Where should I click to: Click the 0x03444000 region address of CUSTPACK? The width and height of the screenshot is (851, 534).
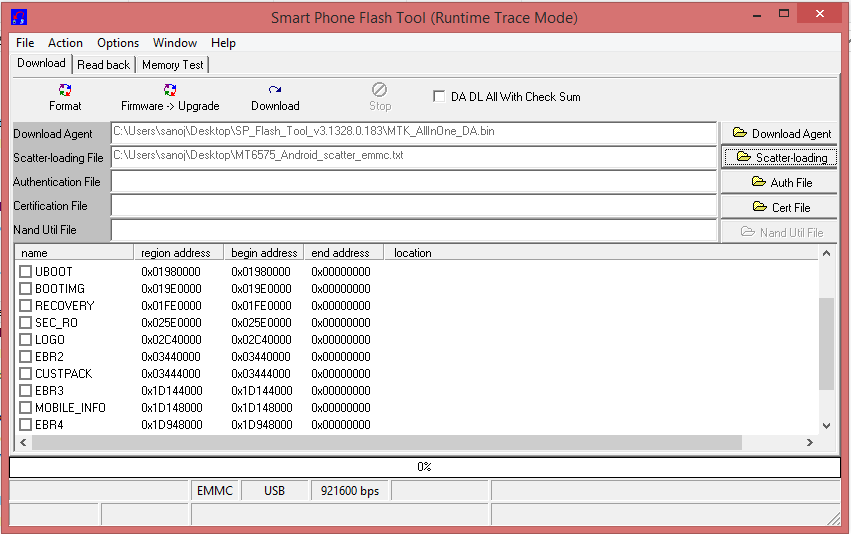coord(171,374)
